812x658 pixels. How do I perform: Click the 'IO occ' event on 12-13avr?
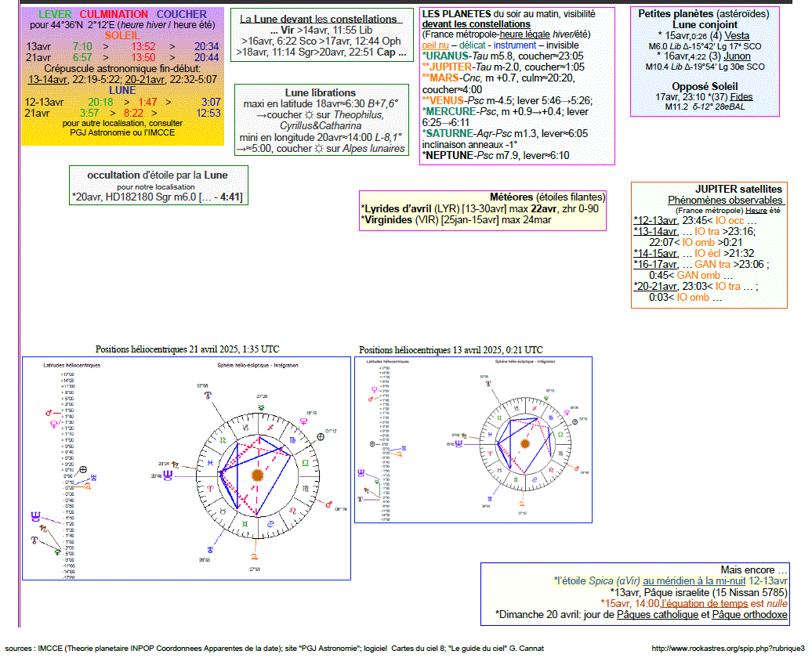729,221
